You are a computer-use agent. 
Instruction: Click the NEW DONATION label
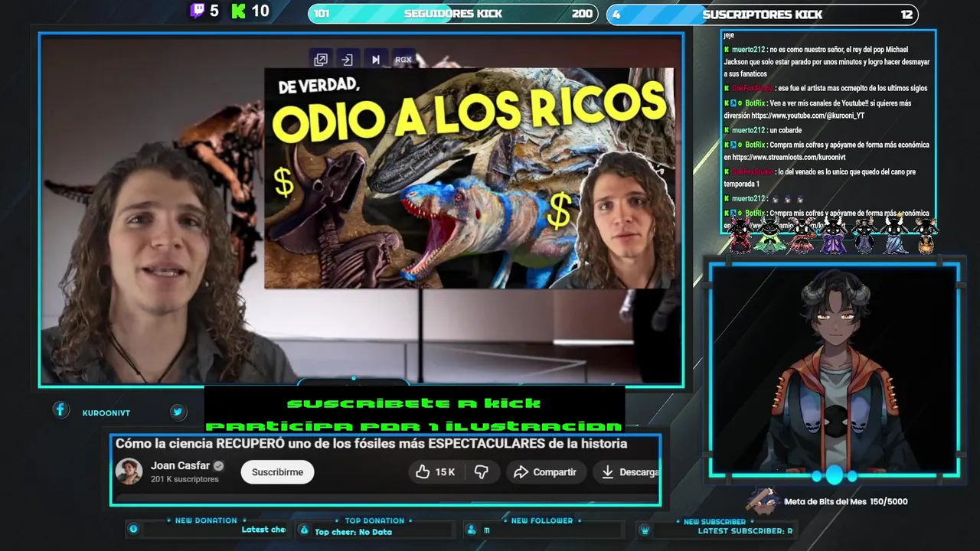click(x=206, y=520)
